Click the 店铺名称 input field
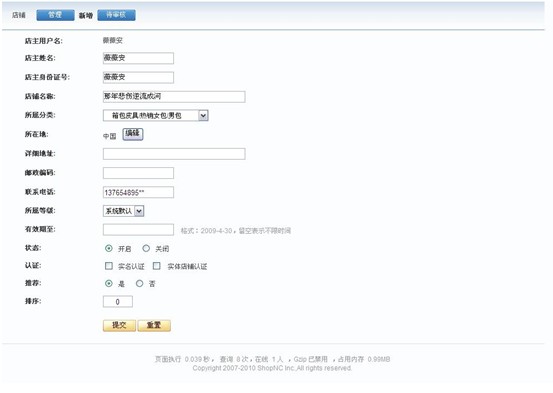The width and height of the screenshot is (553, 393). (x=174, y=96)
